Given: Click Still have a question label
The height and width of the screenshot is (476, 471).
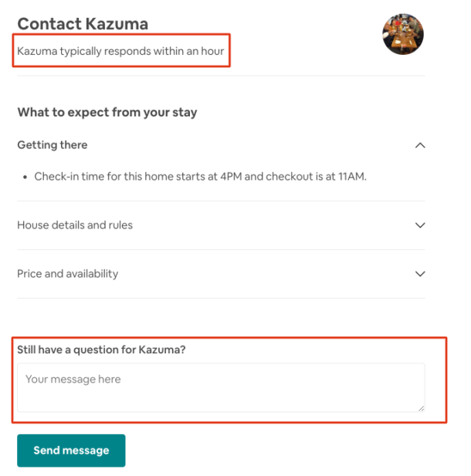Looking at the screenshot, I should 101,349.
